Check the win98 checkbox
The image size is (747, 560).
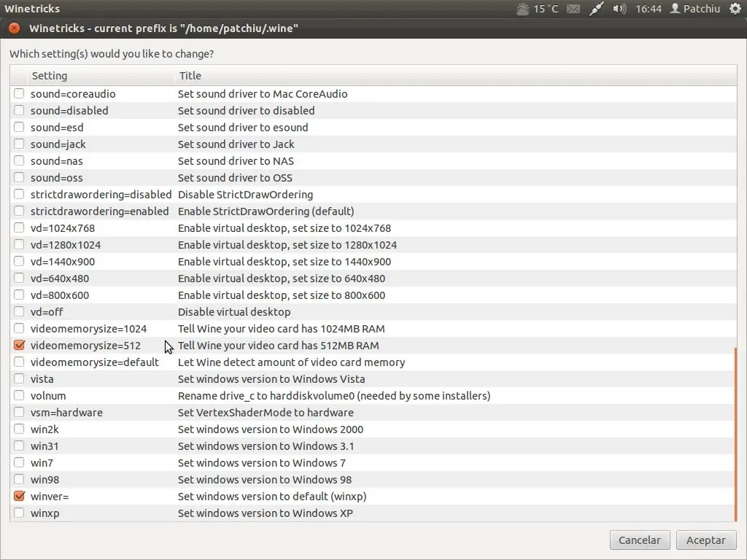tap(19, 479)
